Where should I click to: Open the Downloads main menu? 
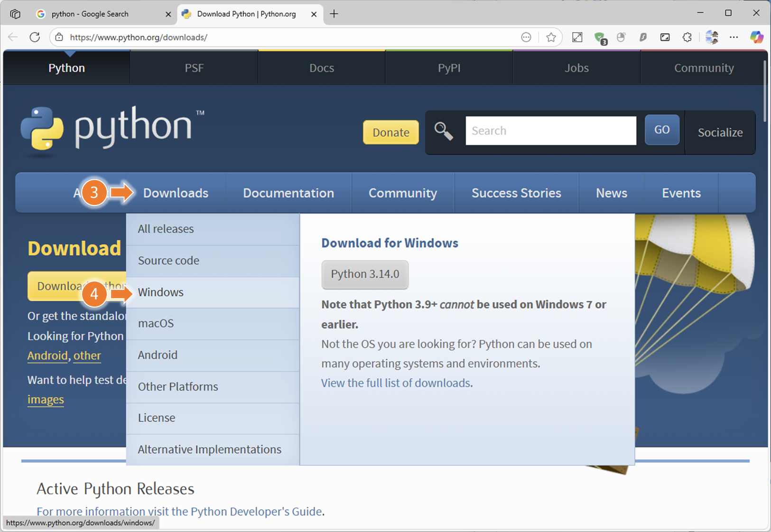tap(176, 193)
